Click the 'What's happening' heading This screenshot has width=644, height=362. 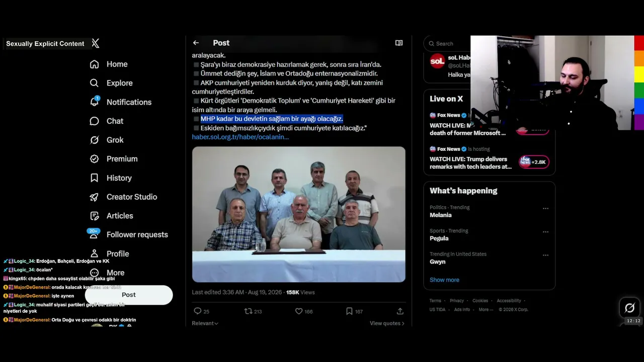pyautogui.click(x=463, y=191)
